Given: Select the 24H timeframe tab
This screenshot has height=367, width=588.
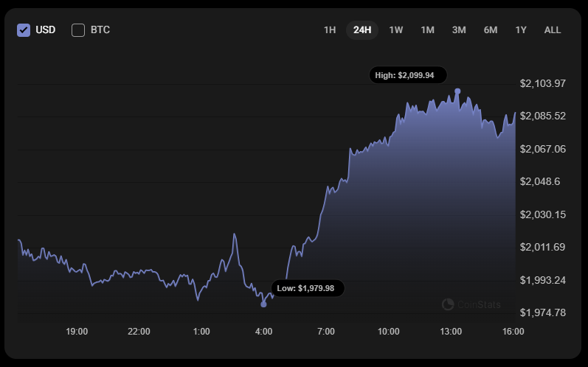Looking at the screenshot, I should [x=362, y=30].
